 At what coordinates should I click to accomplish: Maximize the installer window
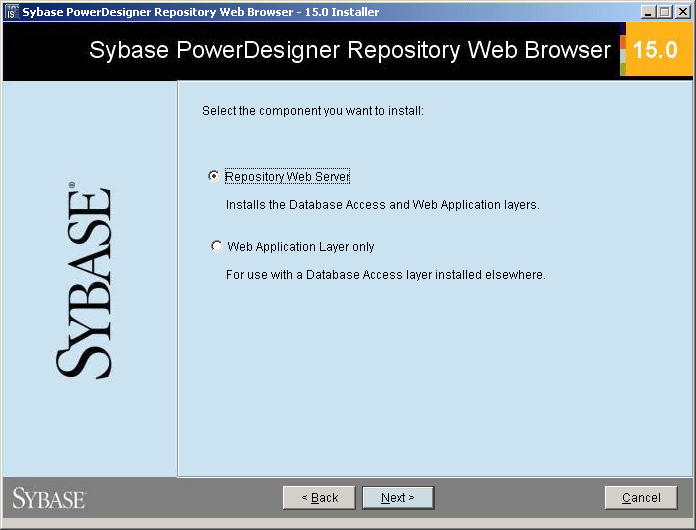tap(664, 12)
